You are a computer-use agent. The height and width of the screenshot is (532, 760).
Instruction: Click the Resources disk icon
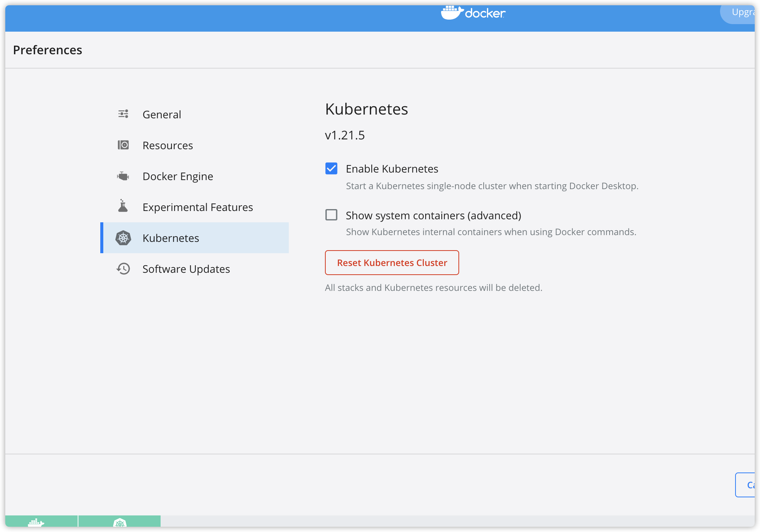click(123, 145)
